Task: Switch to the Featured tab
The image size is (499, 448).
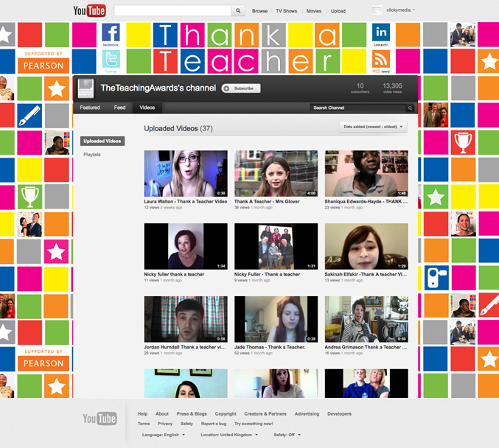Action: pos(90,108)
